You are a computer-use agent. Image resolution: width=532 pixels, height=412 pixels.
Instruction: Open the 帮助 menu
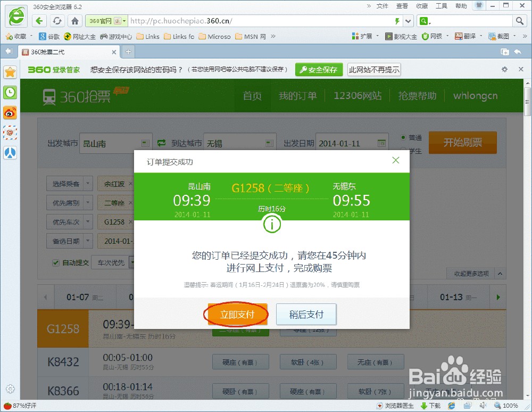tap(461, 6)
